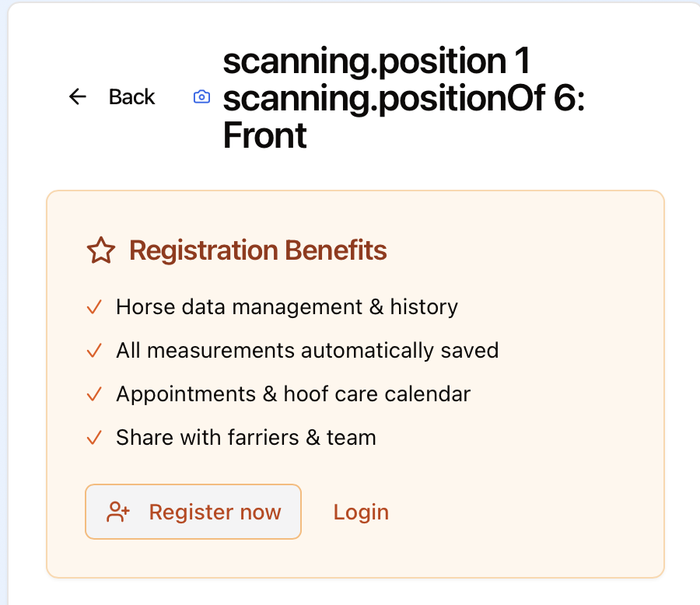Click checkmark beside Appointments & hoof care

94,394
